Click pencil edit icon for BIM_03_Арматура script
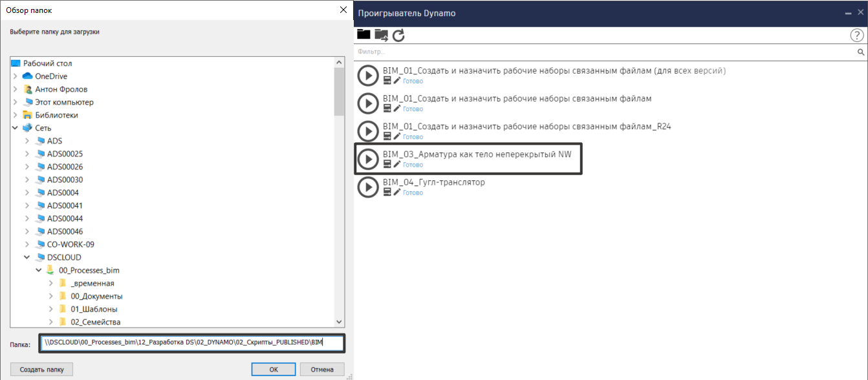868x380 pixels. click(397, 164)
